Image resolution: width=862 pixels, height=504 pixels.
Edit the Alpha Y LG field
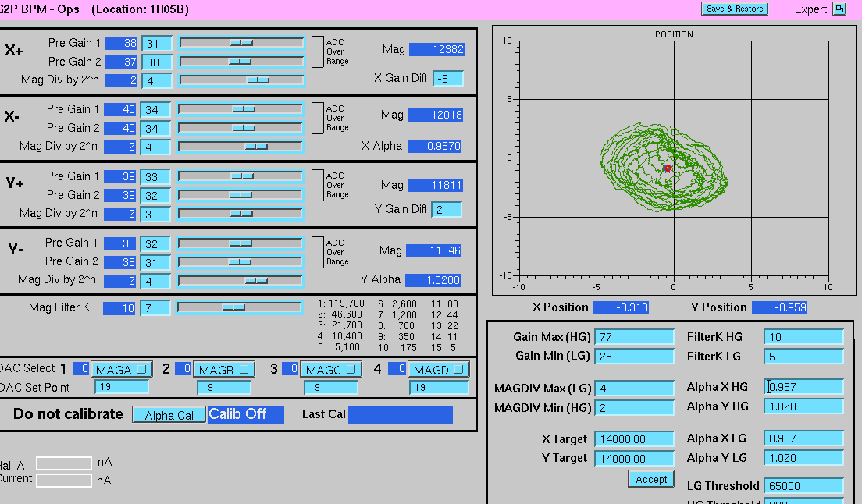tap(803, 458)
